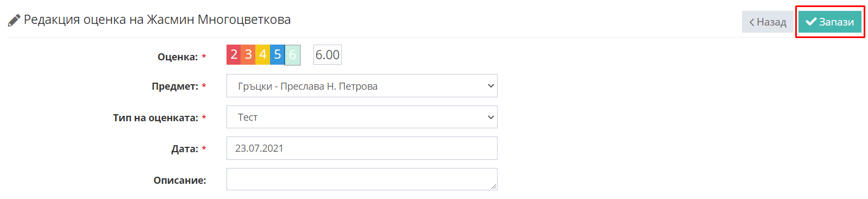Image resolution: width=868 pixels, height=199 pixels.
Task: Select grade 3 orange square
Action: pos(248,54)
